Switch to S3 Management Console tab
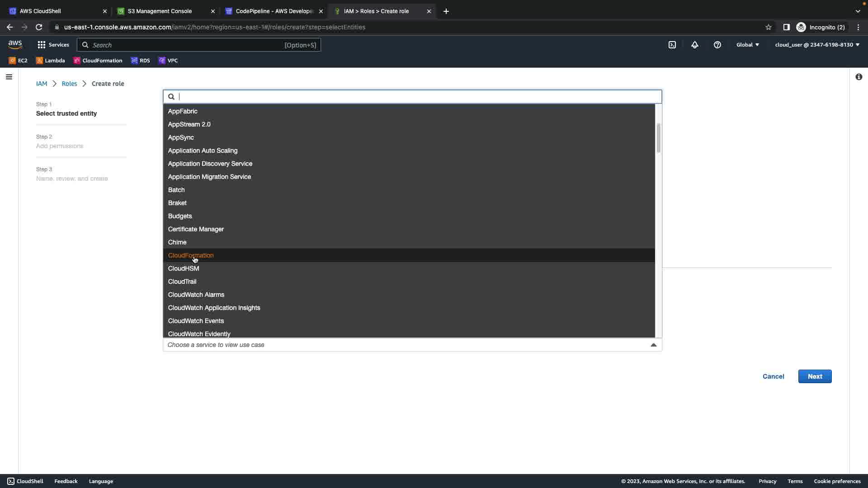 click(x=160, y=11)
